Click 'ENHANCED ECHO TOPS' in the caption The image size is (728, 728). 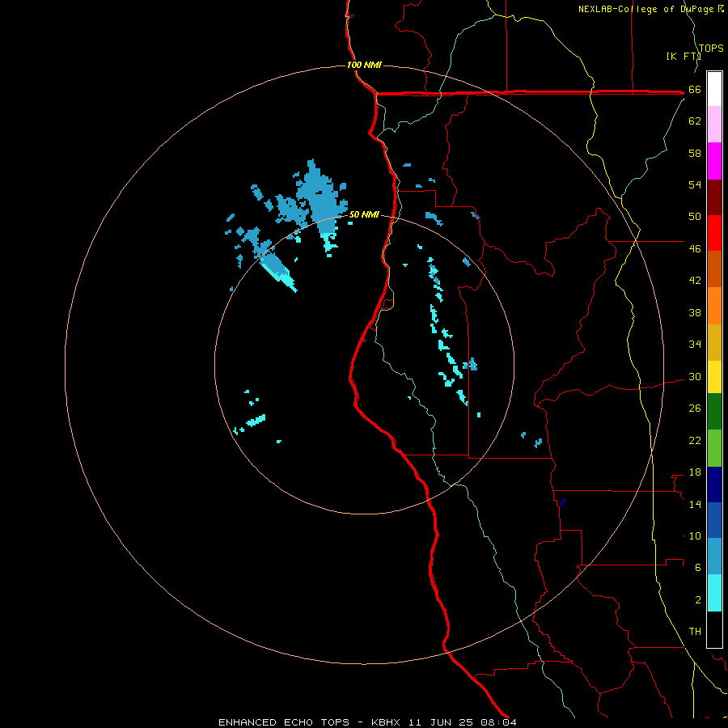click(x=284, y=722)
